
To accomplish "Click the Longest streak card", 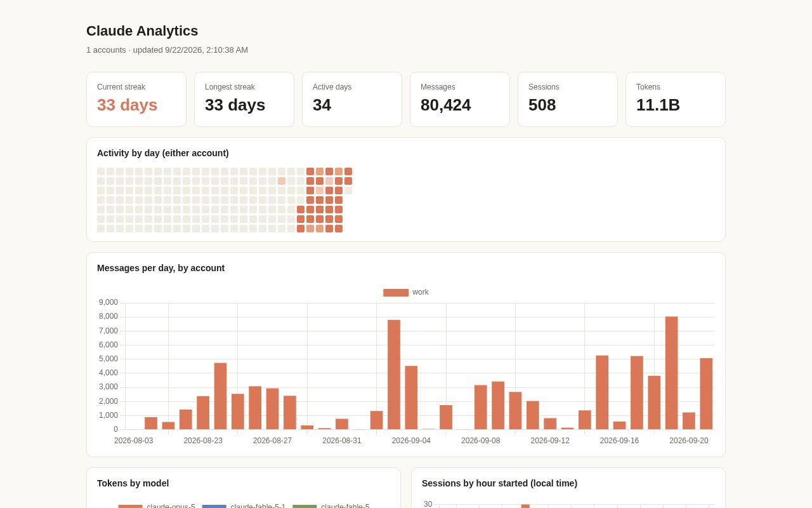I will point(244,99).
